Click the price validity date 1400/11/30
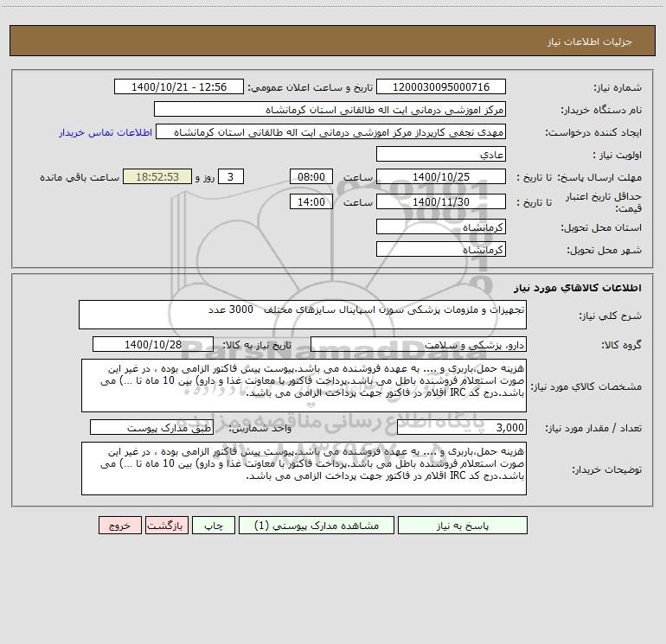This screenshot has height=644, width=666. [x=441, y=201]
